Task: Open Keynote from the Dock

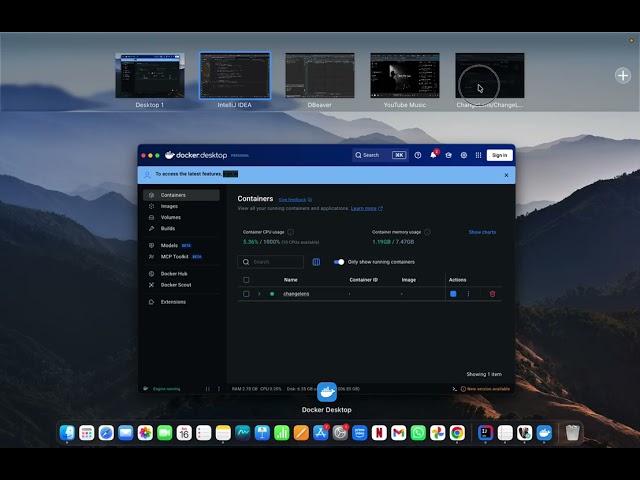Action: coord(262,433)
